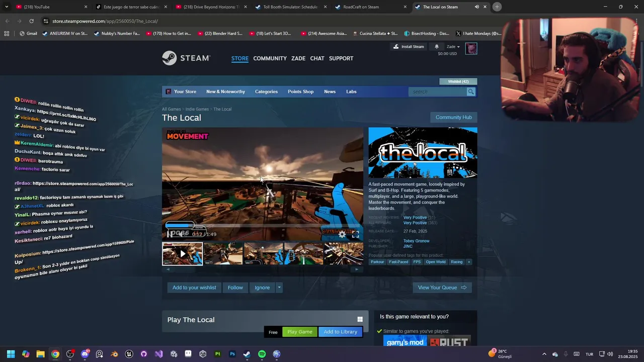Open the Points Shop store tab
This screenshot has width=644, height=362.
(x=300, y=92)
